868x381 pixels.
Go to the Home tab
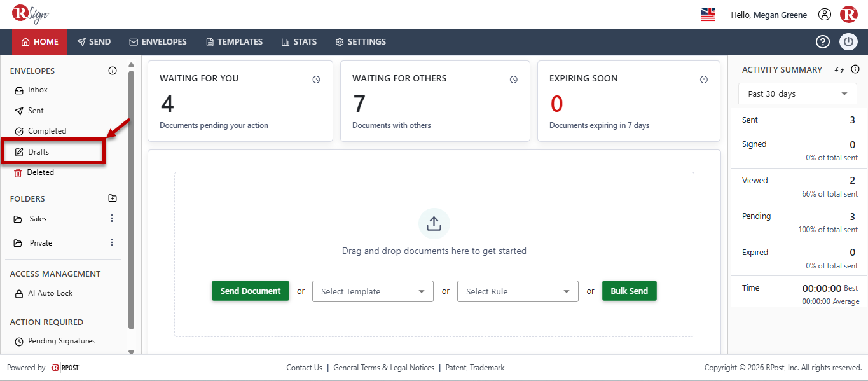[x=40, y=42]
